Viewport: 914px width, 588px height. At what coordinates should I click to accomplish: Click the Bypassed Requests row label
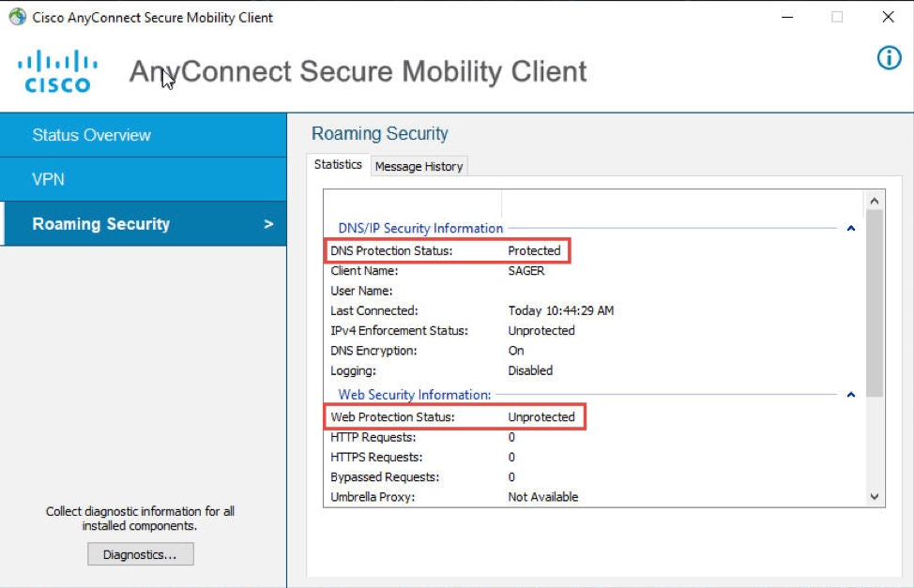pos(385,476)
